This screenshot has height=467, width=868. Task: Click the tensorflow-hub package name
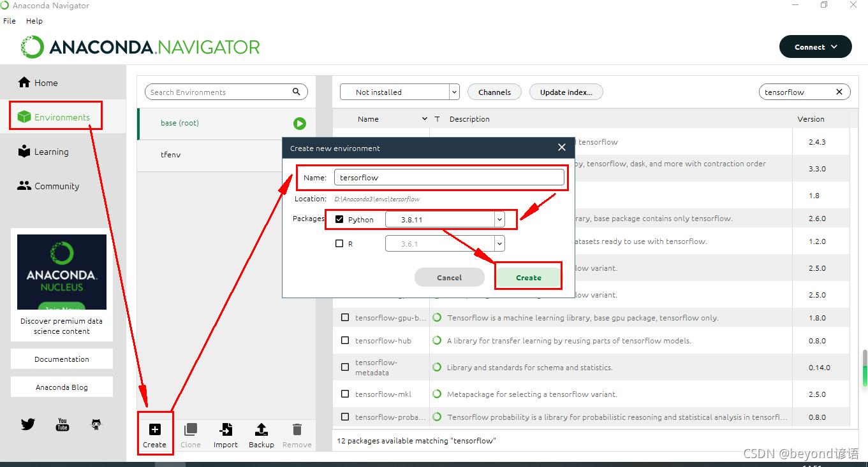click(x=383, y=341)
